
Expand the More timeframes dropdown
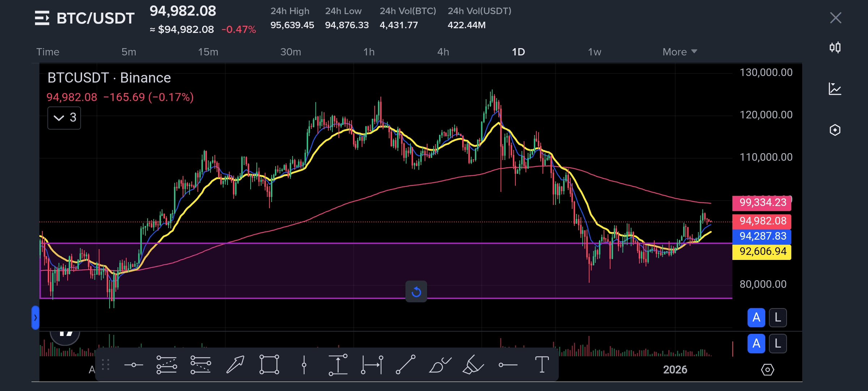tap(679, 52)
